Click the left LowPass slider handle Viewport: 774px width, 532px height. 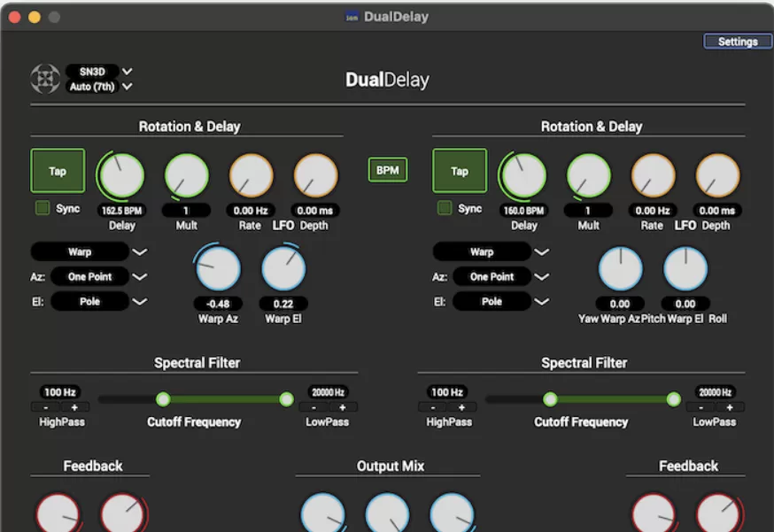tap(286, 399)
